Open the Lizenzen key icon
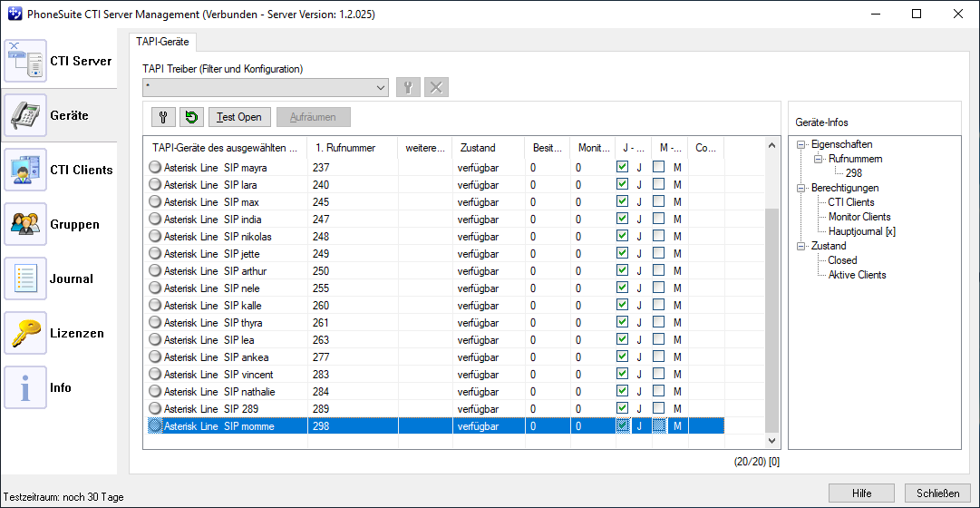The image size is (980, 508). [25, 334]
